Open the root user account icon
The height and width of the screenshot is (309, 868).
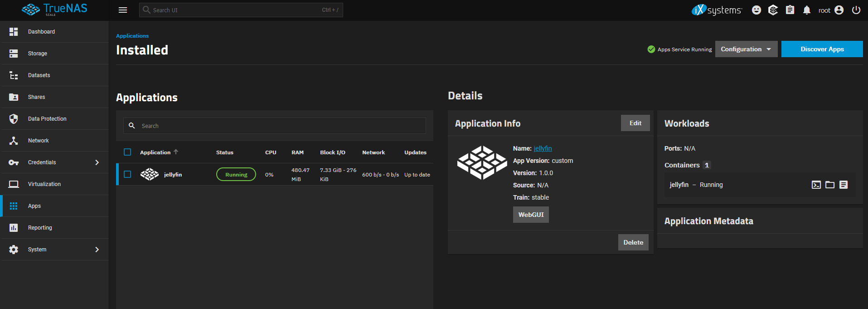(839, 10)
